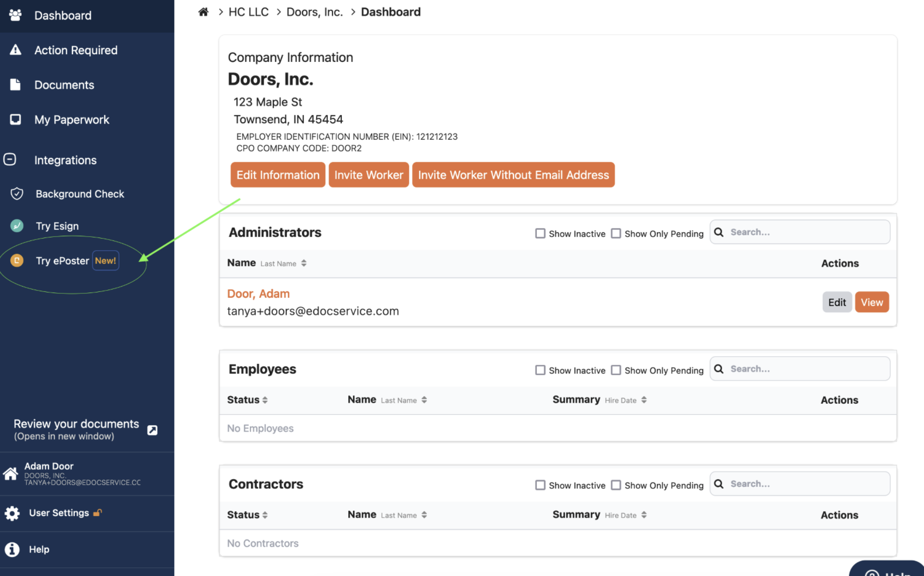Click the Edit Information button
Image resolution: width=924 pixels, height=576 pixels.
click(x=278, y=175)
